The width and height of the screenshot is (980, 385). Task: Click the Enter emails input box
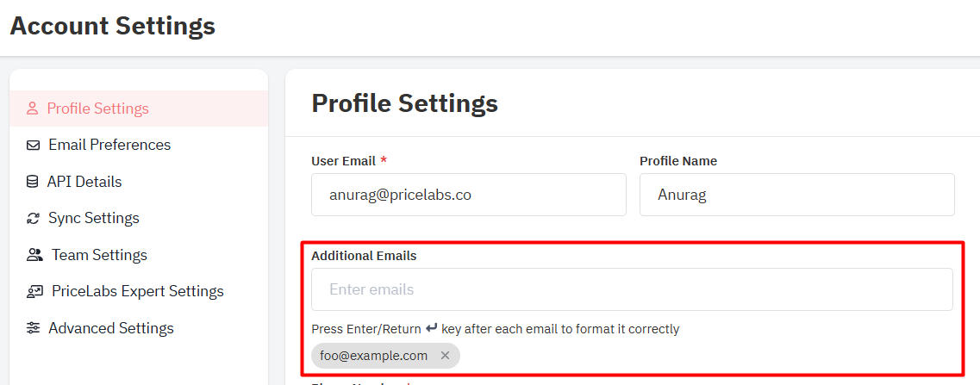tap(632, 289)
